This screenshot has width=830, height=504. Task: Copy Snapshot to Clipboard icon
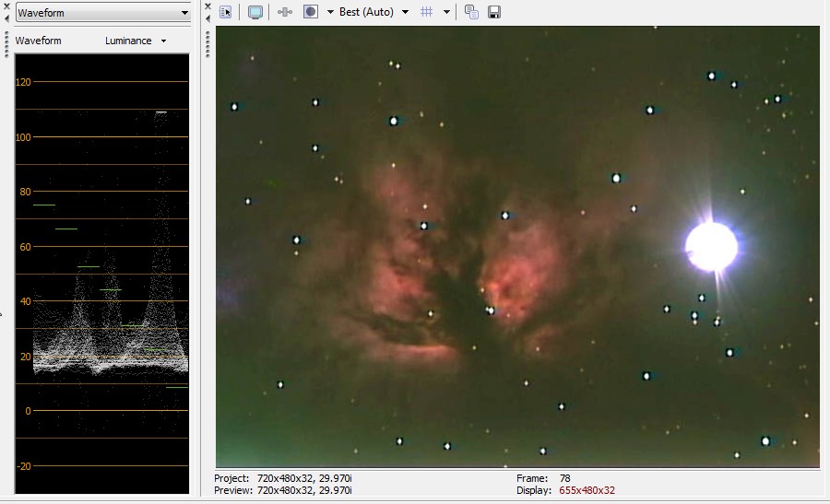[x=471, y=12]
